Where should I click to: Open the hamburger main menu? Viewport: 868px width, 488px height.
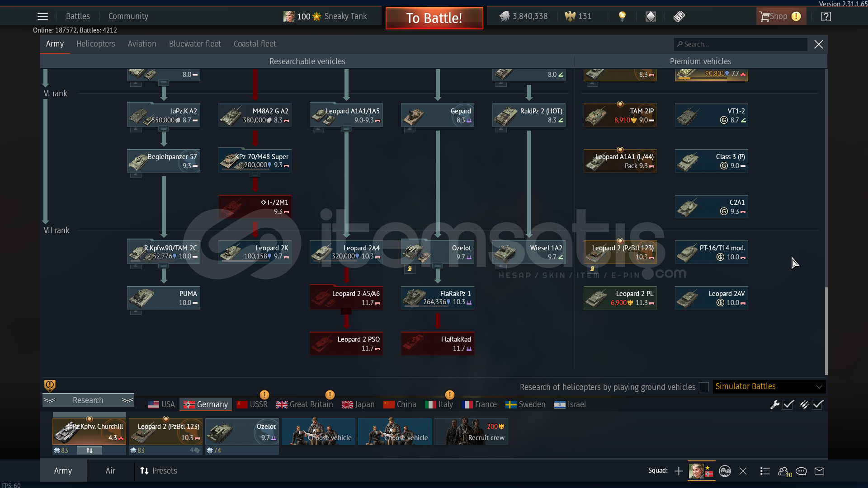point(42,16)
